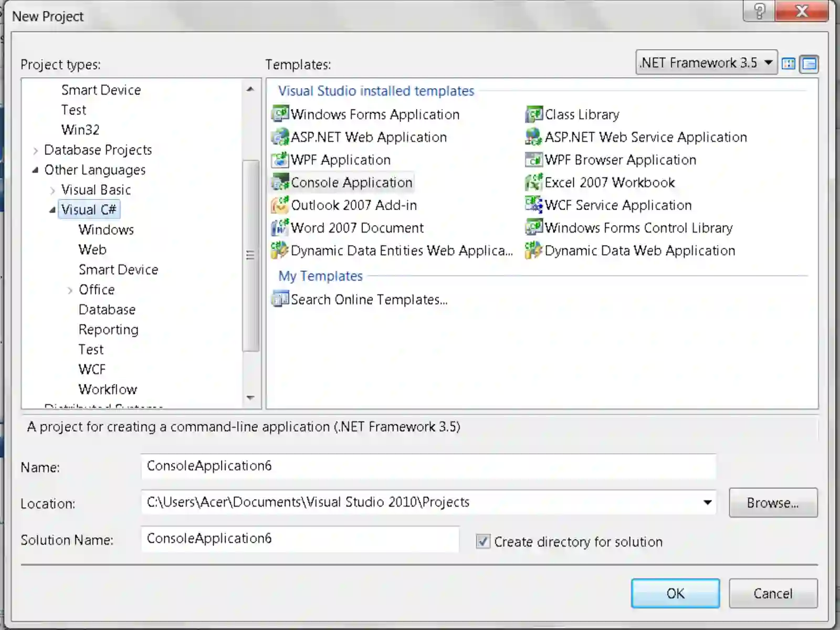The width and height of the screenshot is (840, 630).
Task: Select Windows under Visual C#
Action: (x=106, y=229)
